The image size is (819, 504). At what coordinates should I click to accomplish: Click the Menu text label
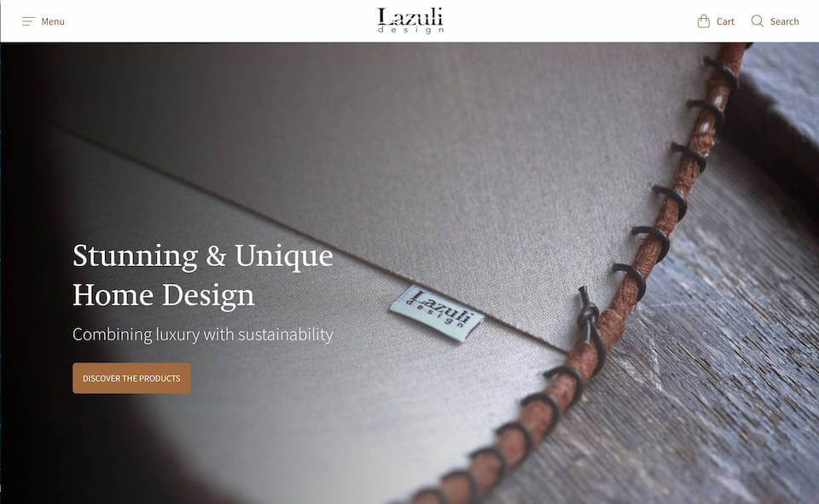tap(53, 21)
